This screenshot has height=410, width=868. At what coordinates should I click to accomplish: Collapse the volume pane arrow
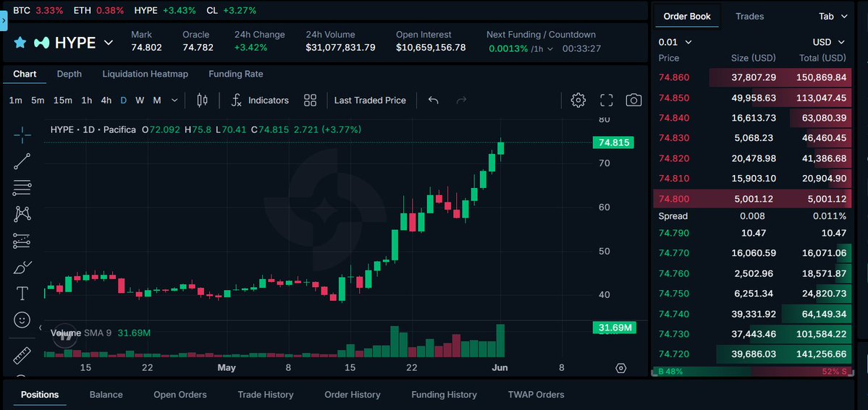(x=41, y=328)
